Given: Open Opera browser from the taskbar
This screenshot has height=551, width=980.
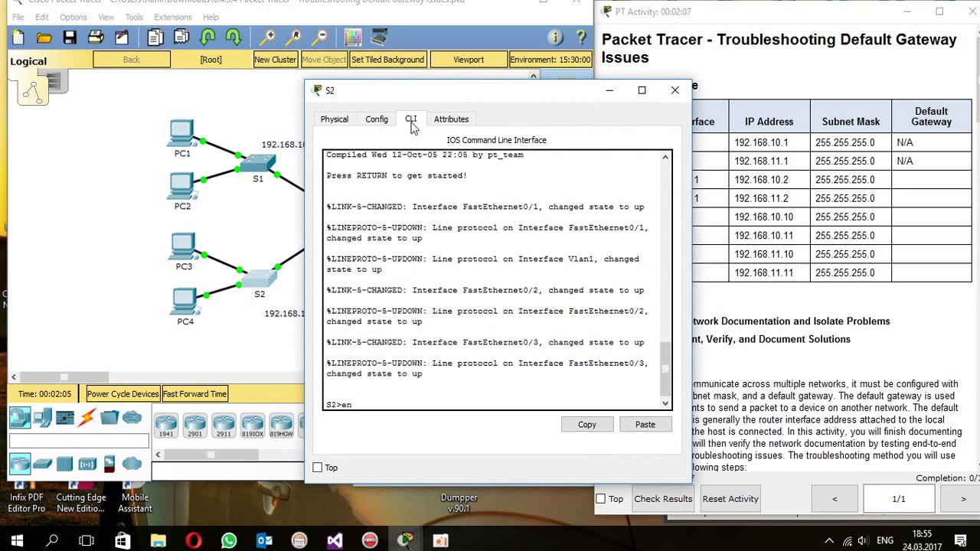Looking at the screenshot, I should [x=194, y=541].
